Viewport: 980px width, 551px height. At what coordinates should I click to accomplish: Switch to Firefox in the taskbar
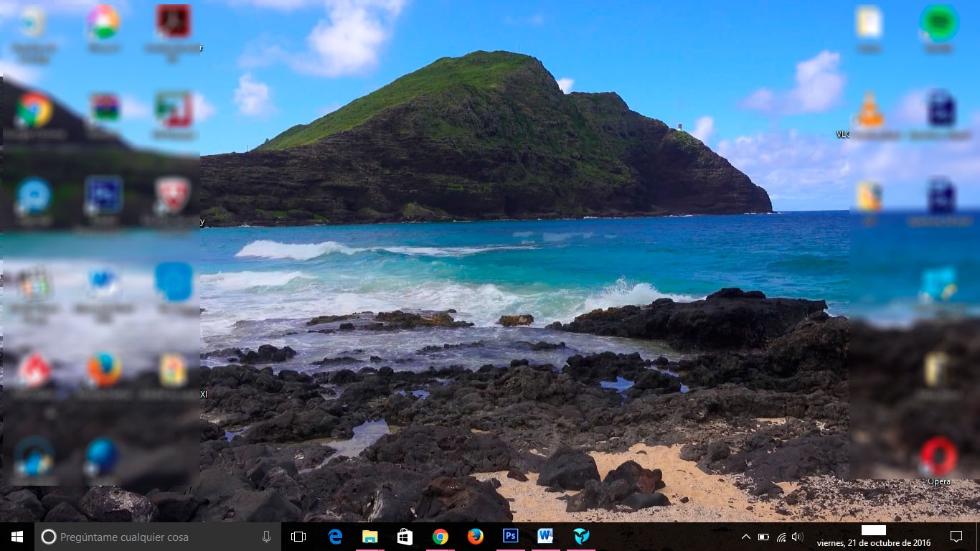tap(476, 537)
